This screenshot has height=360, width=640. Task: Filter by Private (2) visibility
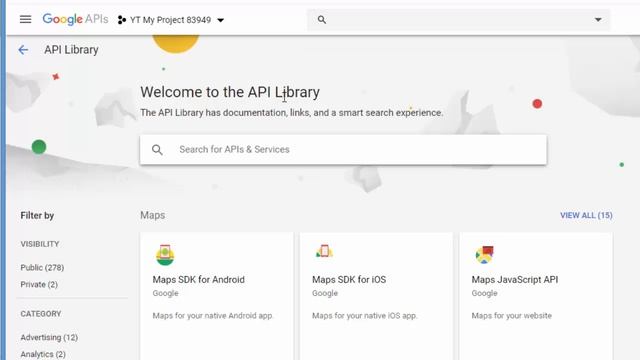[39, 284]
